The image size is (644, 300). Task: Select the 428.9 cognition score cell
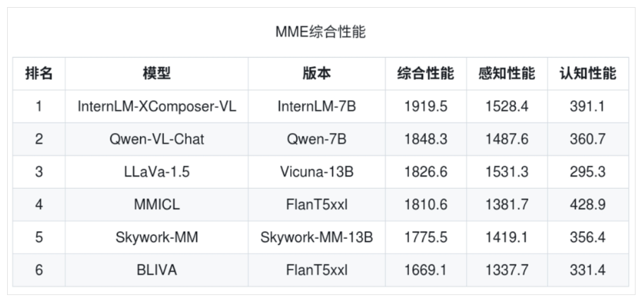pos(588,205)
